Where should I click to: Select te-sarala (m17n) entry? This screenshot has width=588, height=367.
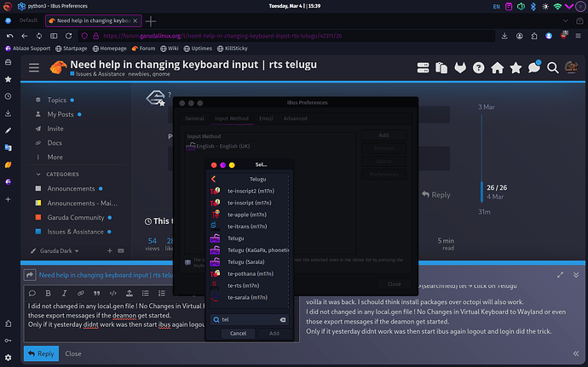249,297
